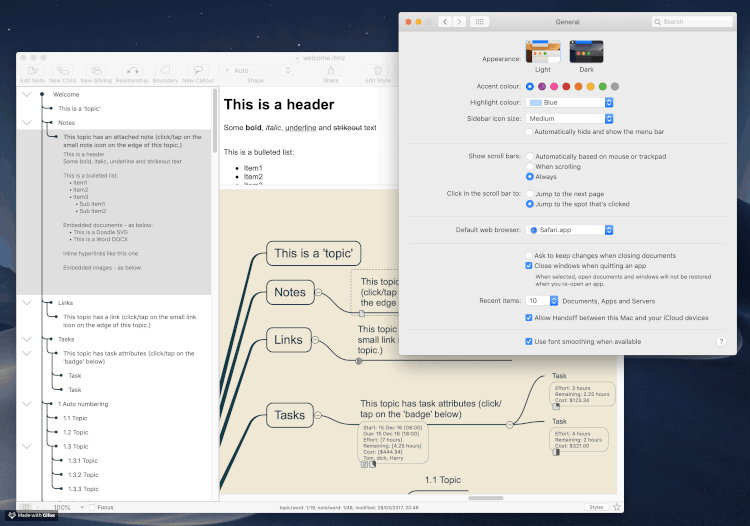Collapse the Notes node on the mind map

point(319,292)
